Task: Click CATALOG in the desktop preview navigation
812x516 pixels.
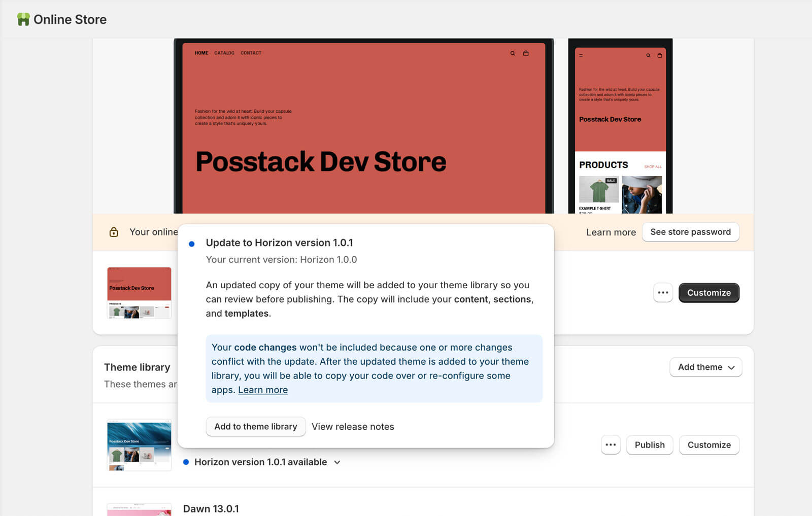Action: [x=224, y=53]
